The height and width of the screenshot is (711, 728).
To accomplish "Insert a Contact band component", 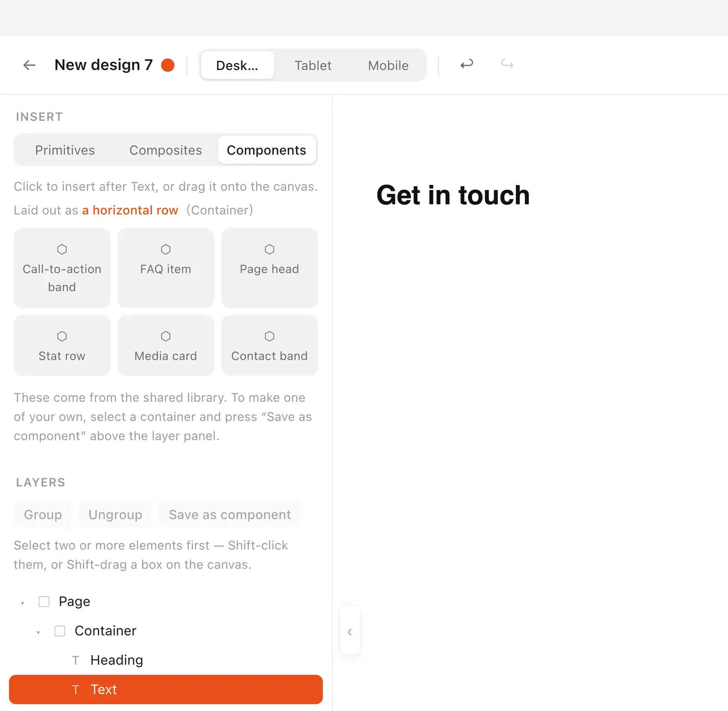I will coord(269,345).
